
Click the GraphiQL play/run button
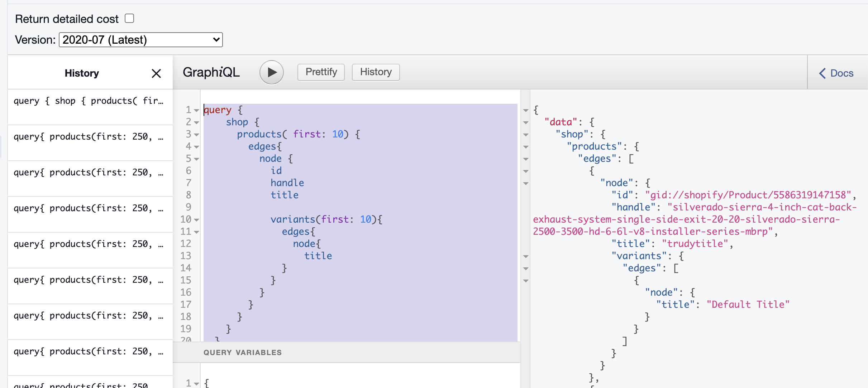pyautogui.click(x=271, y=72)
